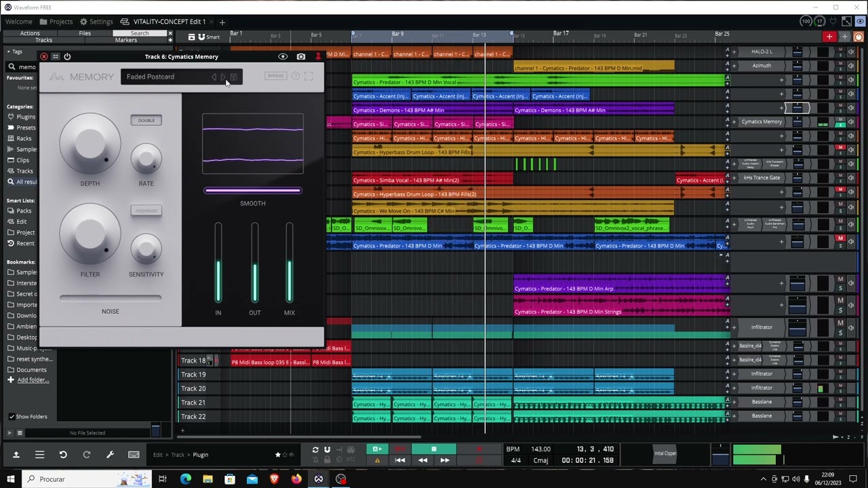Open the Files browser tab

pyautogui.click(x=85, y=33)
